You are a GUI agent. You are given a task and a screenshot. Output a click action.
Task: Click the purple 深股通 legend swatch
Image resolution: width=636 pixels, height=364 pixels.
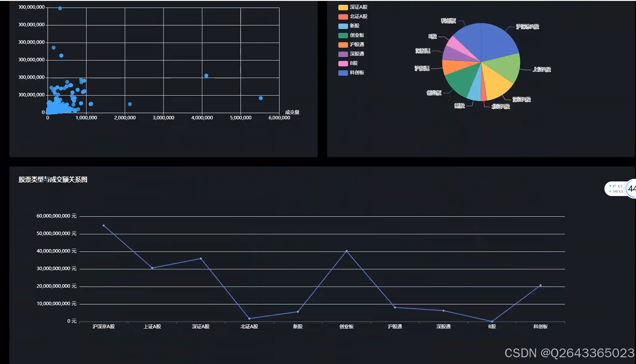click(x=343, y=54)
